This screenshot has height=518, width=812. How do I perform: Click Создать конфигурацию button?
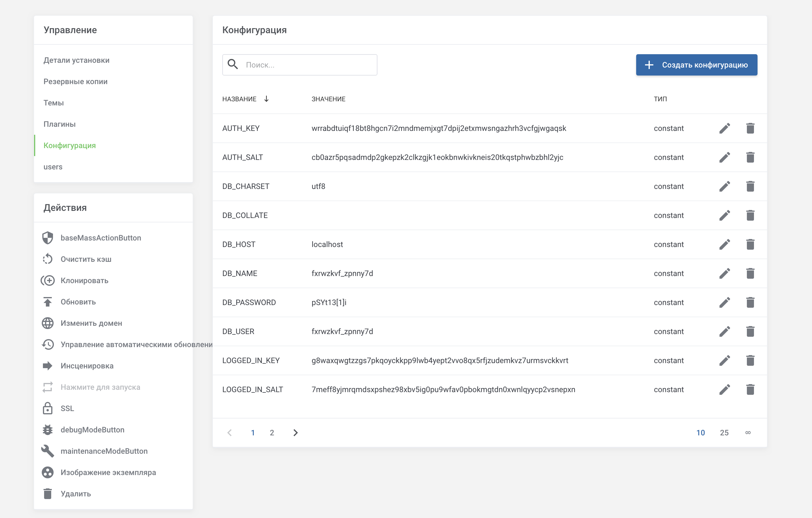tap(697, 65)
